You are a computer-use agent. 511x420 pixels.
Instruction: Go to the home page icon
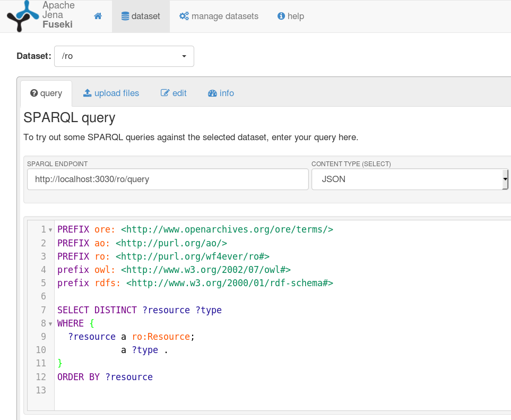[98, 16]
